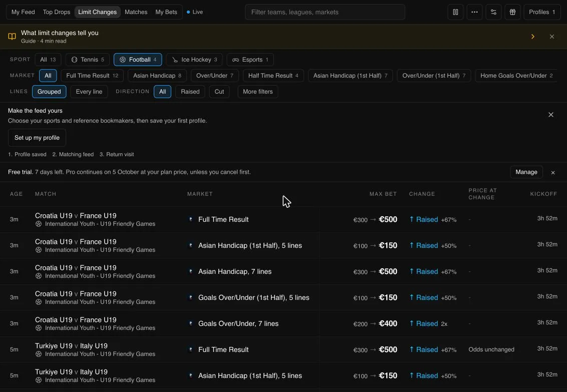
Task: Click the Manage trial button
Action: pyautogui.click(x=526, y=172)
